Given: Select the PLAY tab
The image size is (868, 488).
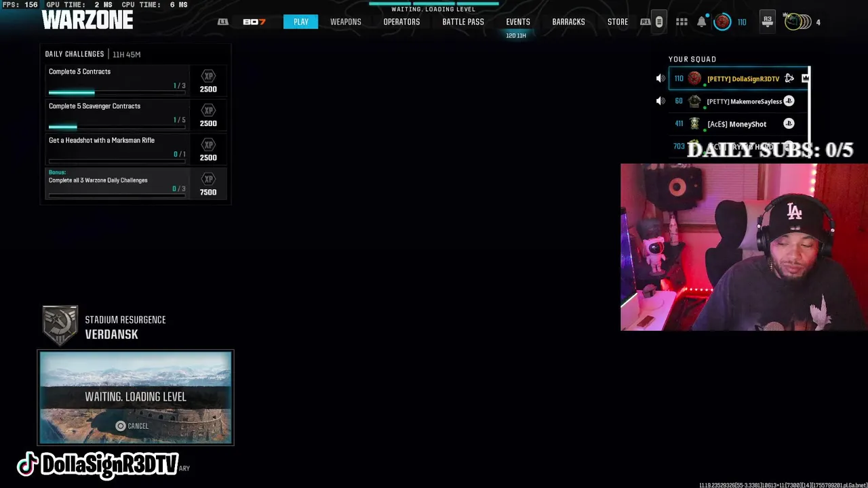Looking at the screenshot, I should (301, 22).
